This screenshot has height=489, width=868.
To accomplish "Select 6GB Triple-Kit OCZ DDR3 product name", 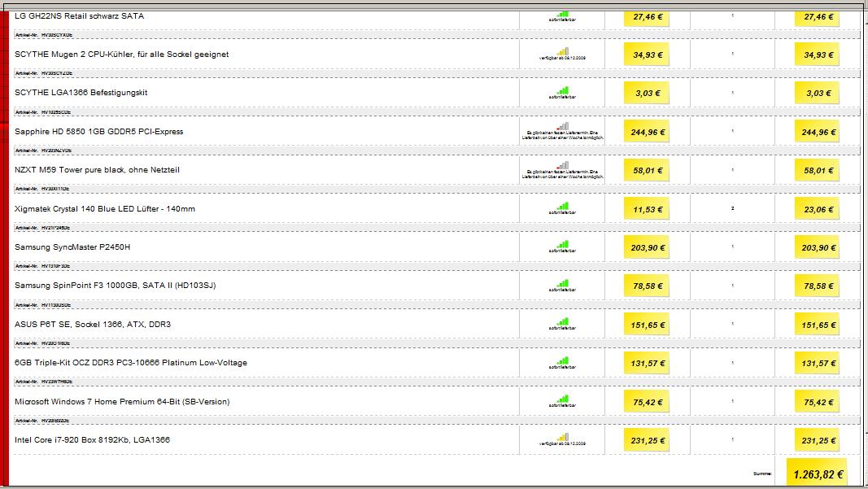I will click(131, 363).
